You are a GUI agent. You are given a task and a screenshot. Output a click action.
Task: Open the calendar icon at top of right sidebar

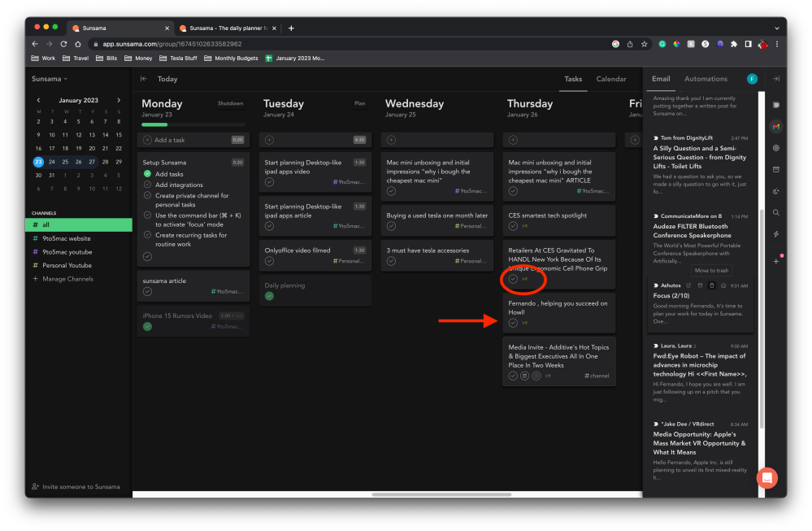click(775, 105)
